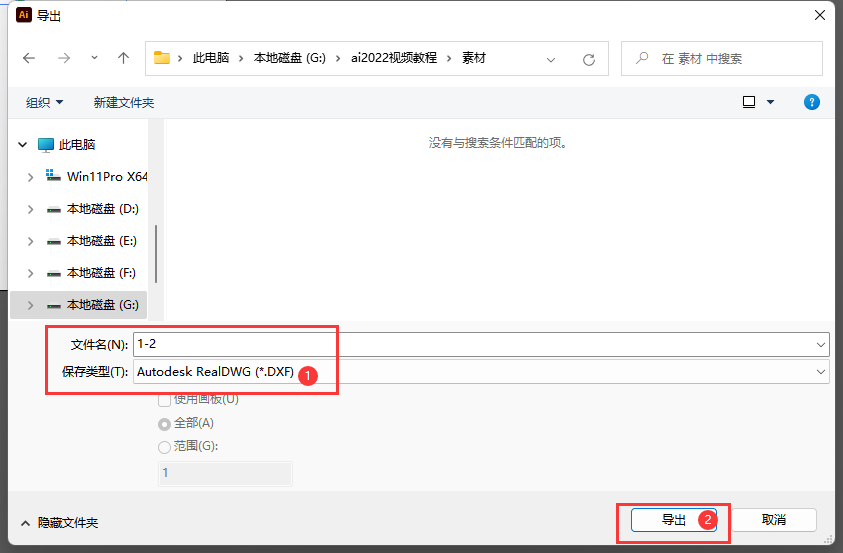Expand the address bar history dropdown
Image resolution: width=843 pixels, height=553 pixels.
551,60
